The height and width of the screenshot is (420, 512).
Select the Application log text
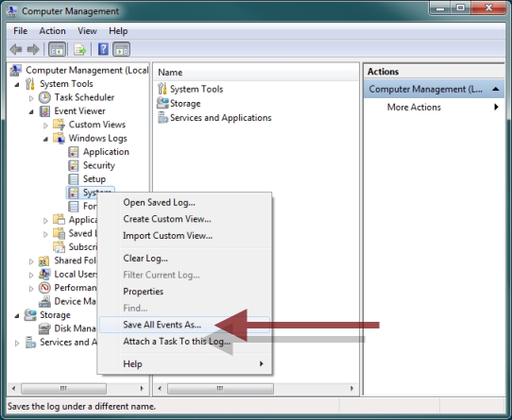coord(106,152)
